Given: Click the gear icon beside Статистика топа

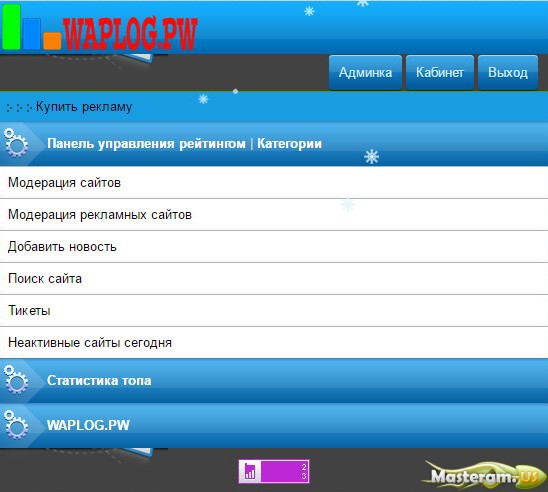Looking at the screenshot, I should point(16,380).
